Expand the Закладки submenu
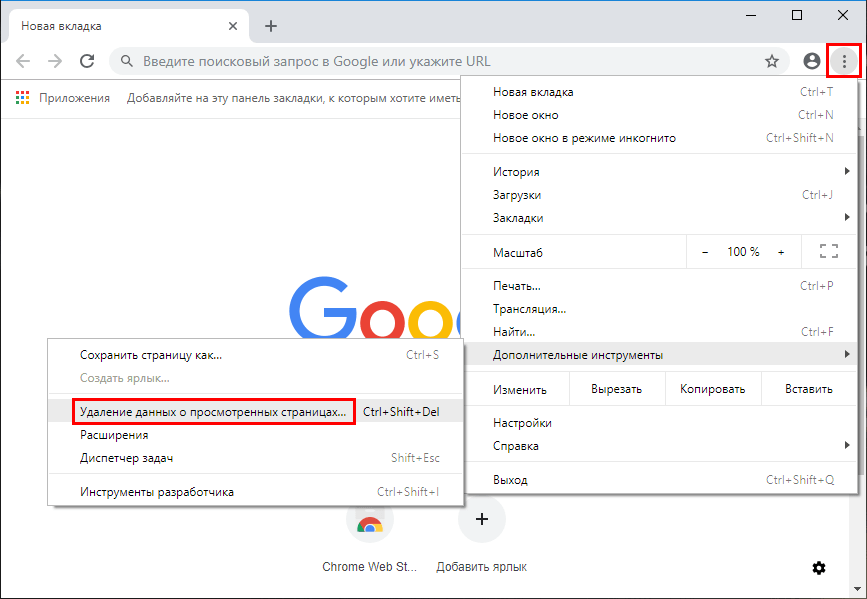The image size is (867, 599). pos(659,218)
